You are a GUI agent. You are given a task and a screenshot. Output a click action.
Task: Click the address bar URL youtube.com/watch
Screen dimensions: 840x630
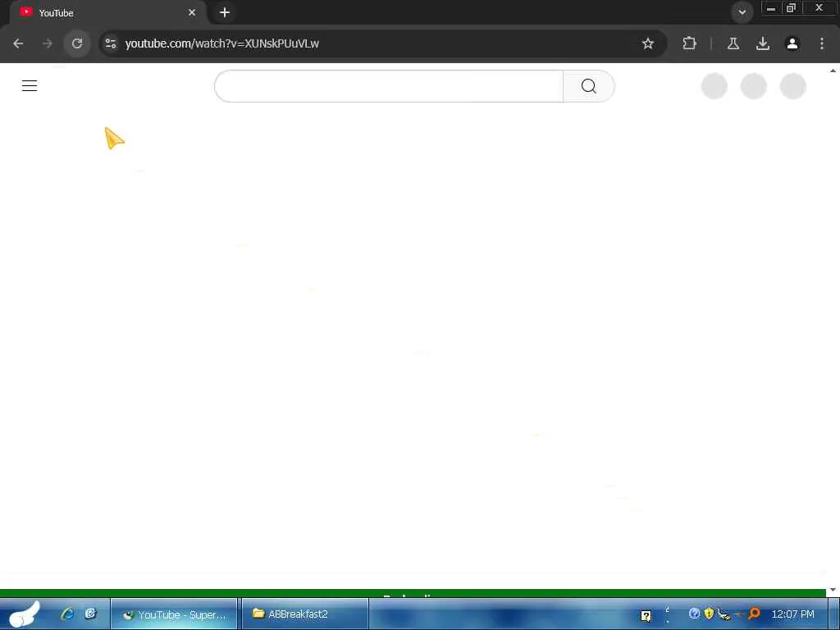(221, 43)
